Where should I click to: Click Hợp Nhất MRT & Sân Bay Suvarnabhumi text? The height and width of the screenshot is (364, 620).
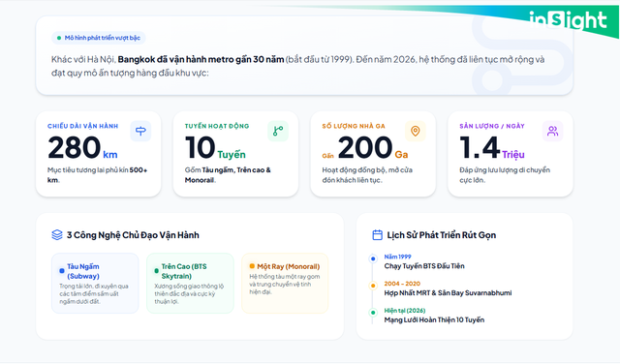click(x=448, y=293)
